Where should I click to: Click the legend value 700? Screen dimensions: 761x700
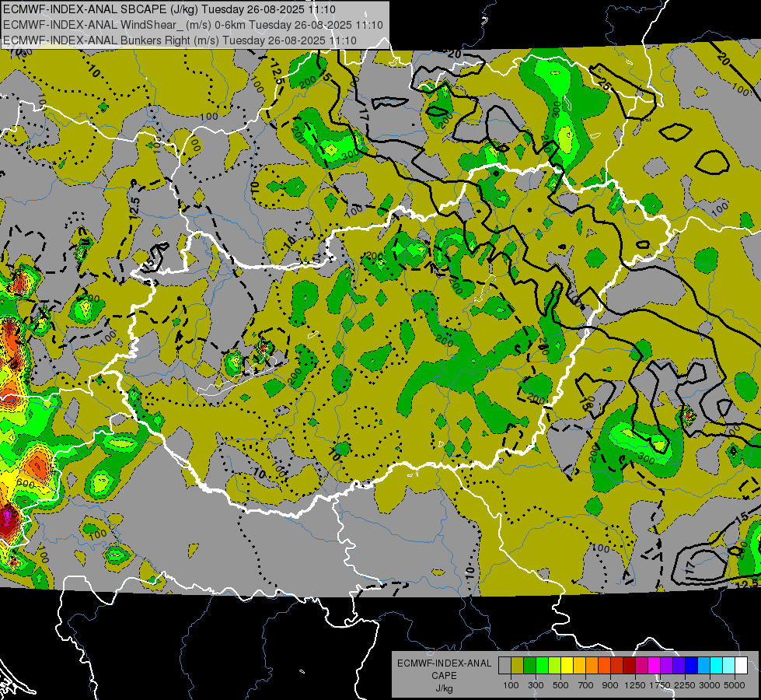click(x=586, y=685)
